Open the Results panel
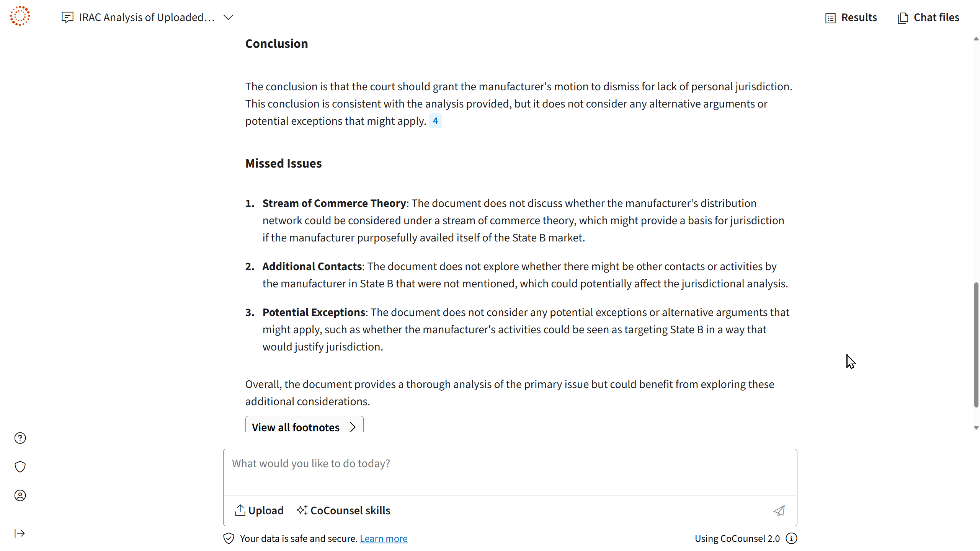980x551 pixels. tap(851, 18)
